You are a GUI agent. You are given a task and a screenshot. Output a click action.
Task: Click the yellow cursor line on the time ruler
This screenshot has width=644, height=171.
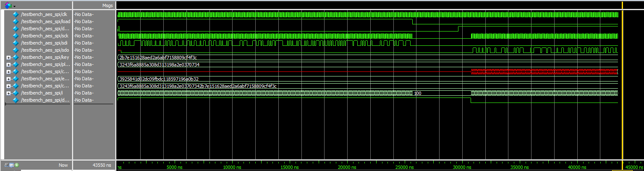click(622, 164)
